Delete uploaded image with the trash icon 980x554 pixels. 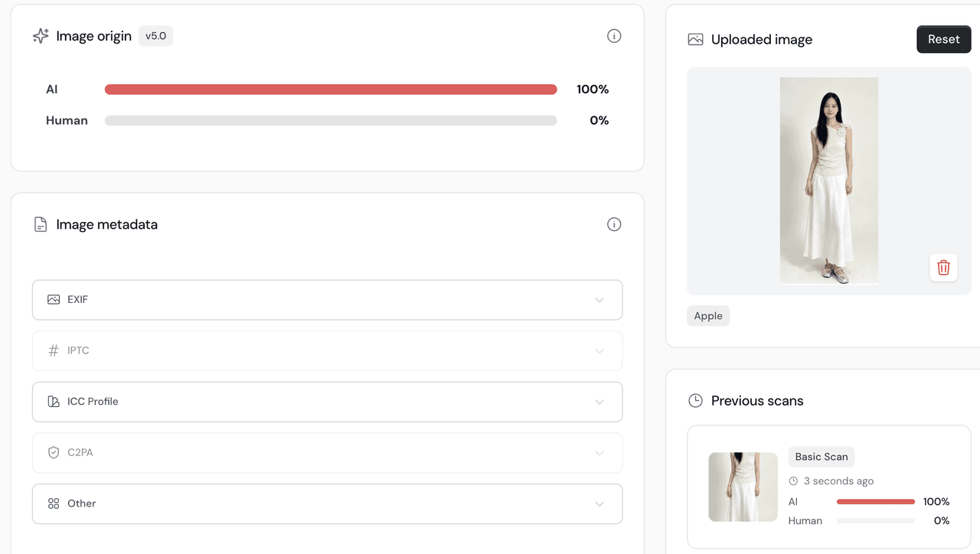coord(943,268)
